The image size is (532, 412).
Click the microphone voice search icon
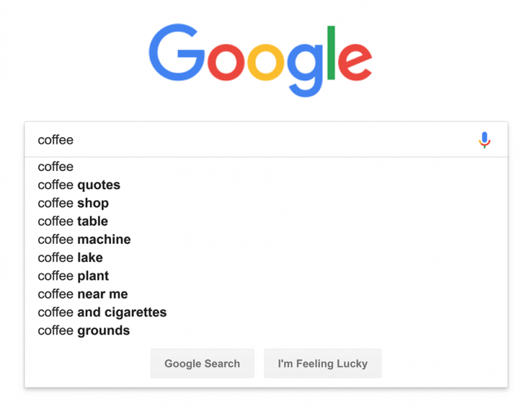tap(484, 140)
